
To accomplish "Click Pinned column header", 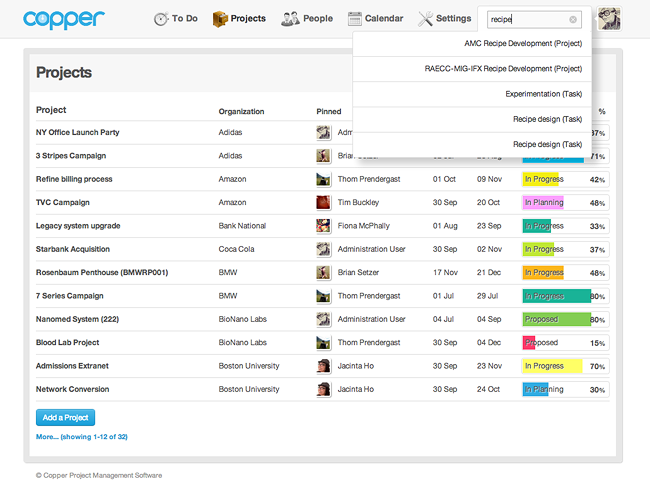I will (x=329, y=111).
